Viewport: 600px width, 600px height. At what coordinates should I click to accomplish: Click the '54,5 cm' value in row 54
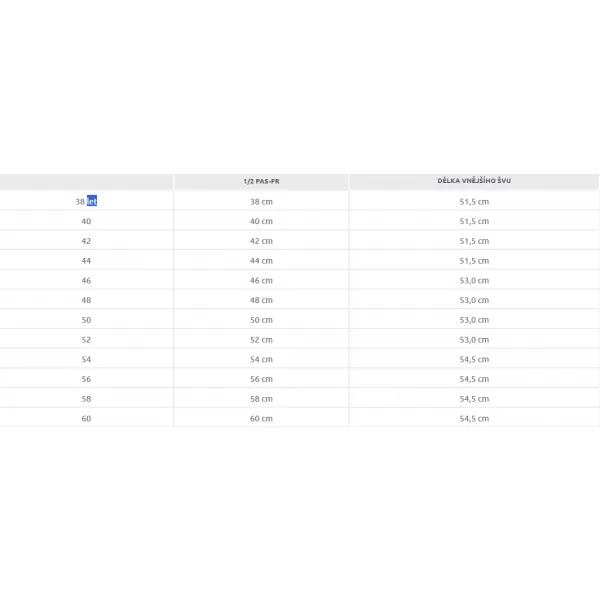point(474,359)
